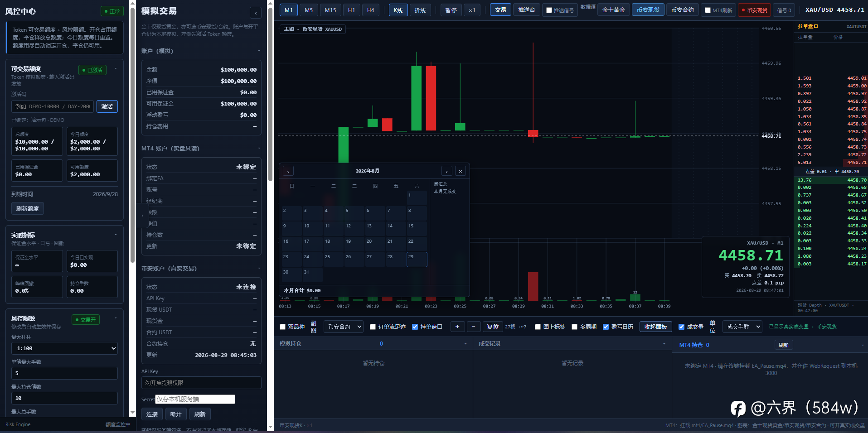
Task: Click the 刷新额度 button
Action: (x=28, y=208)
